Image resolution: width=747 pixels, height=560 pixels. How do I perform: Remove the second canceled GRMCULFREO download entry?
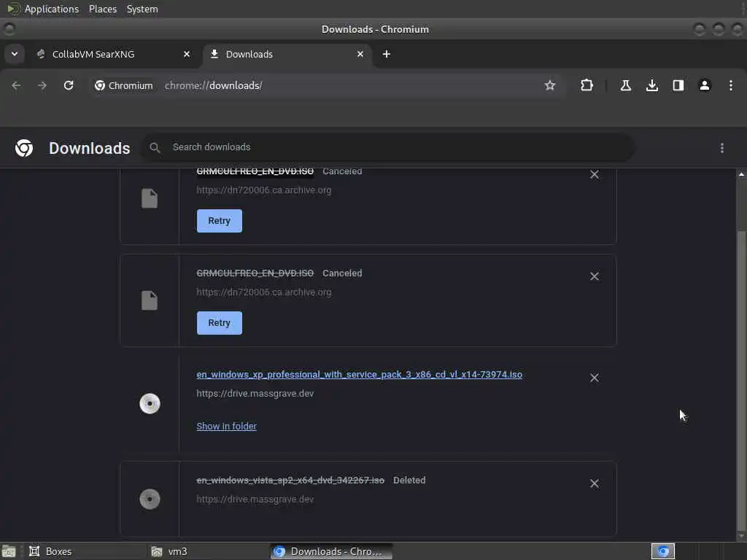595,276
